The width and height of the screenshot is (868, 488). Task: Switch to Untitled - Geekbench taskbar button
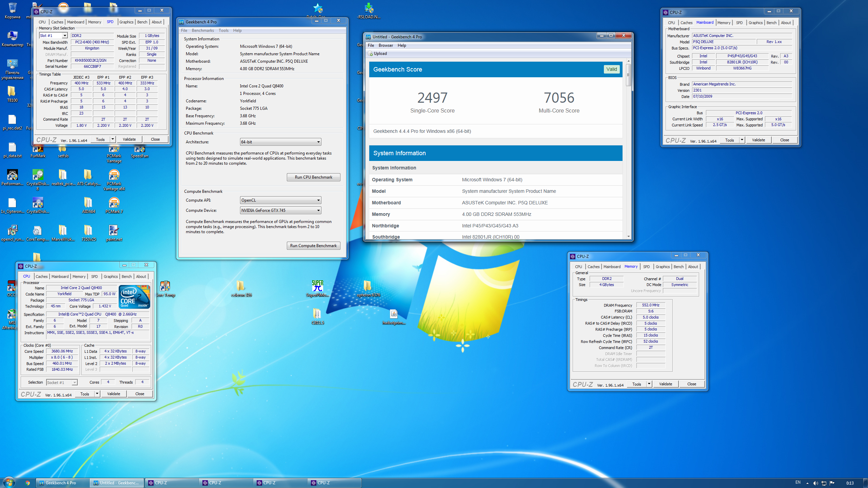coord(117,483)
